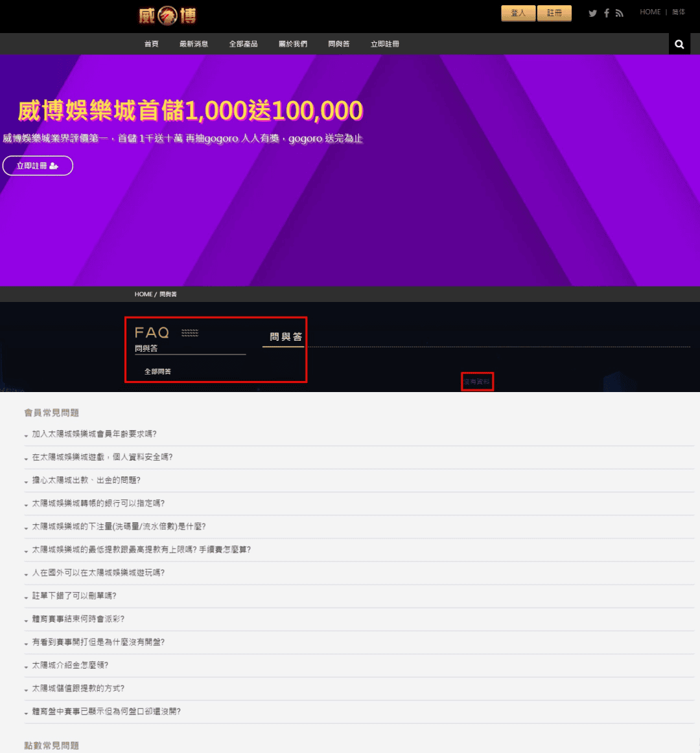Viewport: 700px width, 753px height.
Task: Open the Twitter social icon
Action: (592, 14)
